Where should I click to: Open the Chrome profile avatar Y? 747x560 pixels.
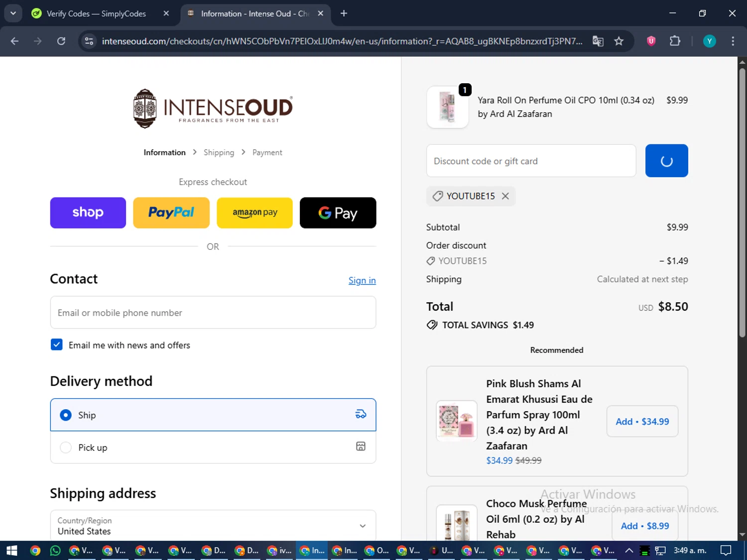(x=709, y=41)
